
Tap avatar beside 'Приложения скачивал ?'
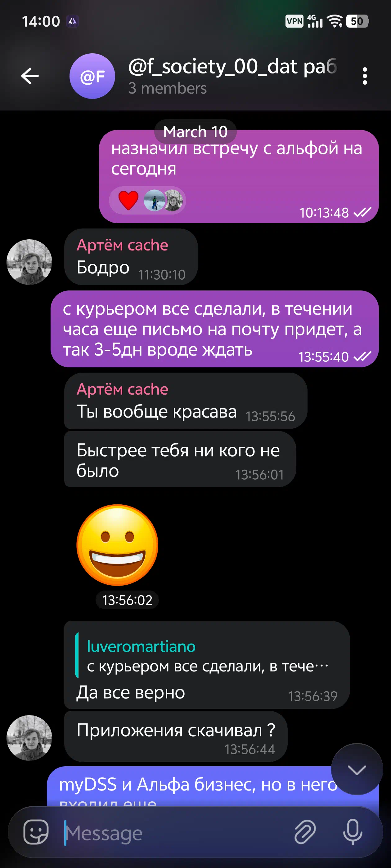(29, 737)
